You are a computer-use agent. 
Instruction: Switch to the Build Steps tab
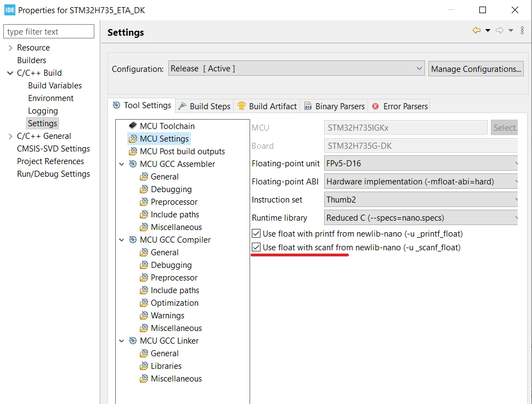click(x=205, y=106)
